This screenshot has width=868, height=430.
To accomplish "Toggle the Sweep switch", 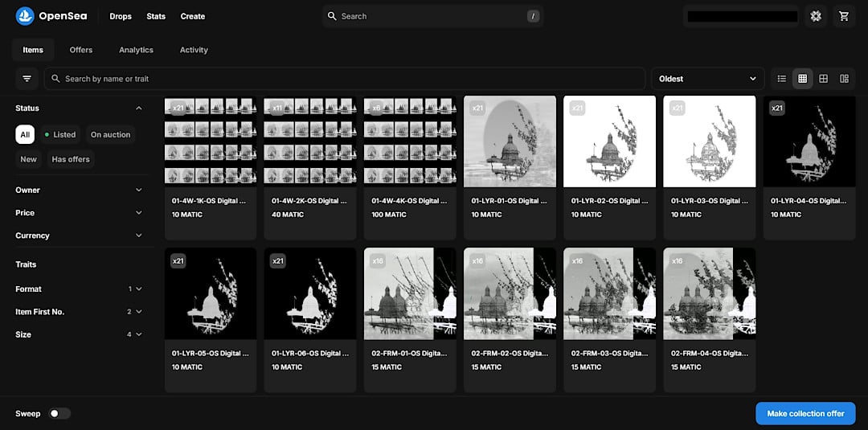I will pos(59,413).
